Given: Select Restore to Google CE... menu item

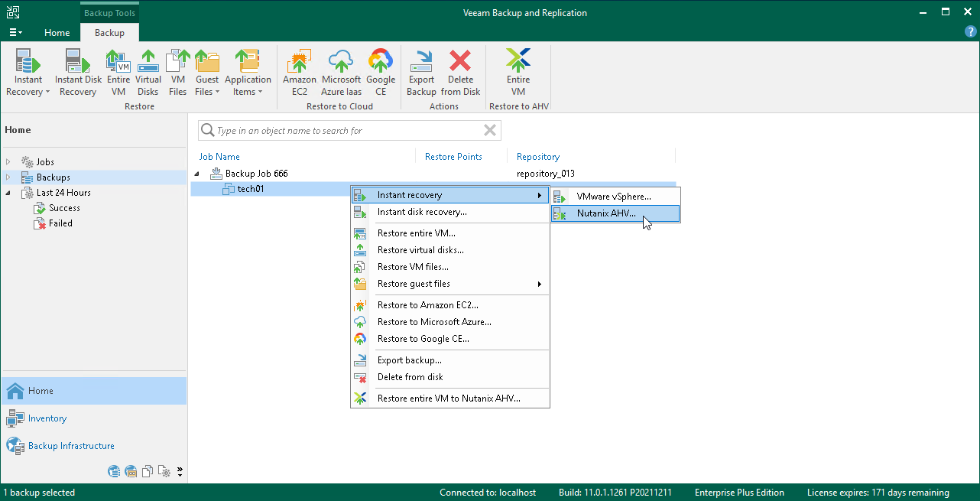Looking at the screenshot, I should click(x=449, y=339).
